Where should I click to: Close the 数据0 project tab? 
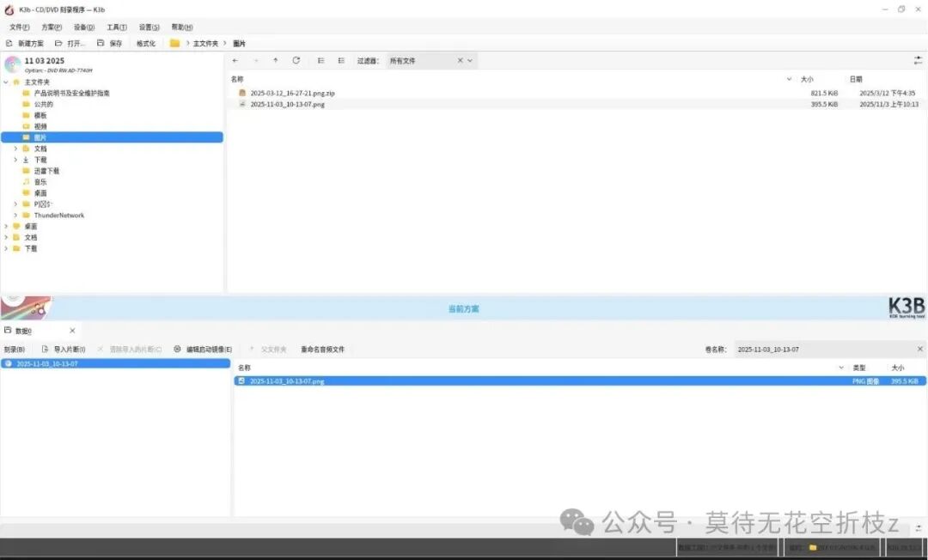[x=72, y=331]
